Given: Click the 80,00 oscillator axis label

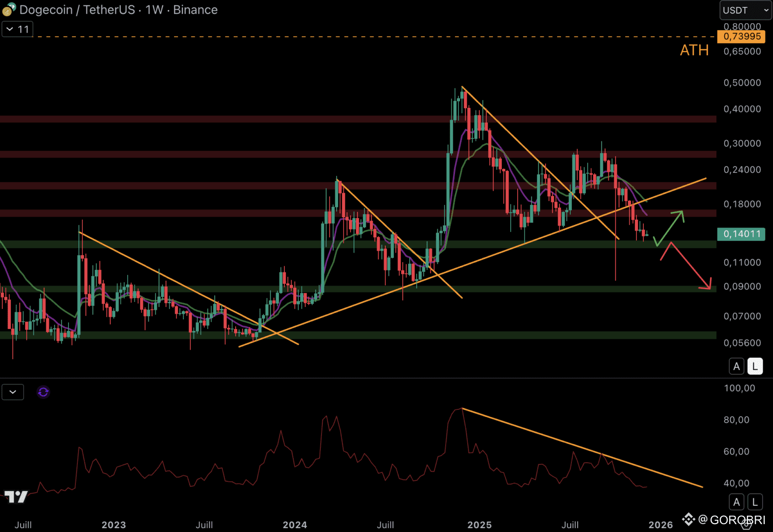Looking at the screenshot, I should [x=737, y=420].
